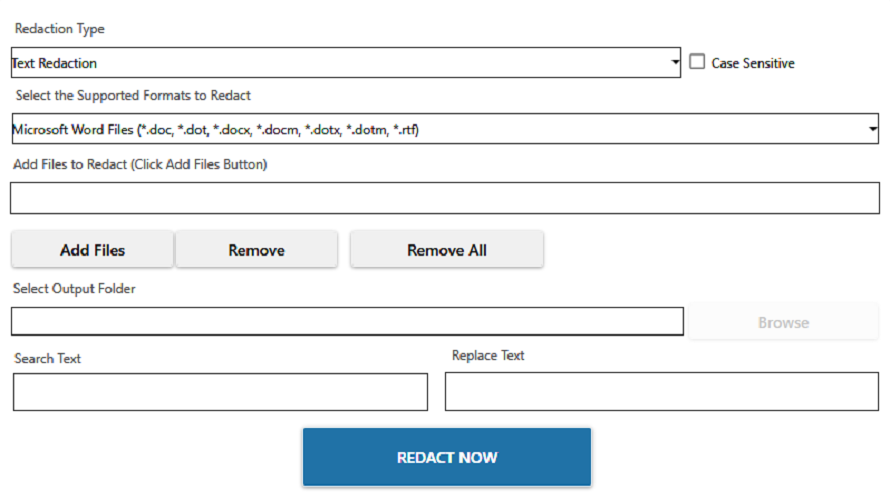Click the files-to-redact list box
The width and height of the screenshot is (890, 500).
tap(444, 198)
